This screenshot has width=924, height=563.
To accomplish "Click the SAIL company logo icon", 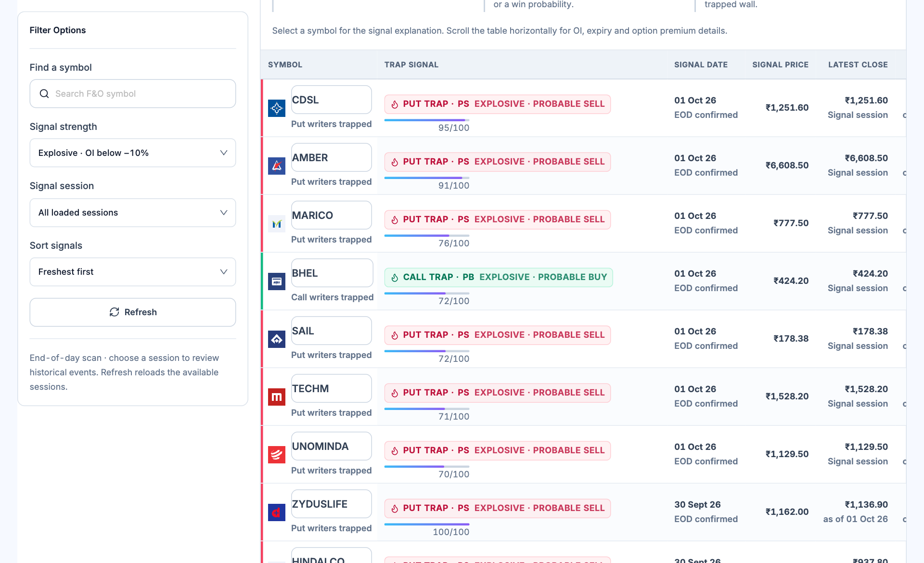I will 277,339.
